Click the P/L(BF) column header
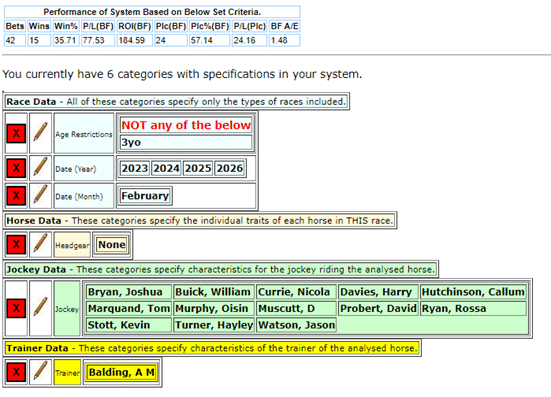The width and height of the screenshot is (551, 397). point(98,26)
